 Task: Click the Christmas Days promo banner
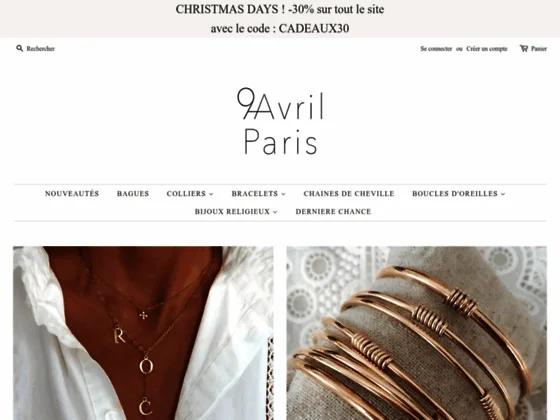coord(280,19)
